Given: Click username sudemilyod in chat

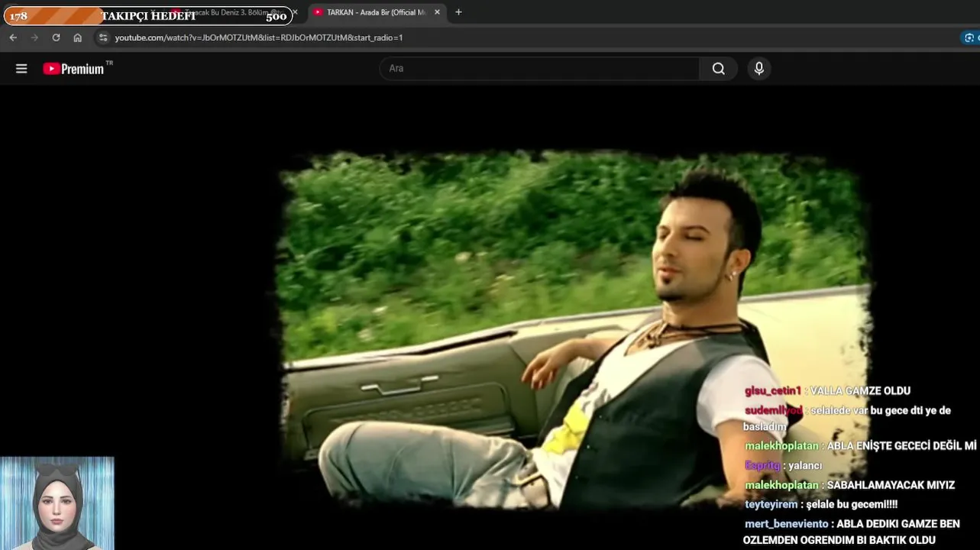Looking at the screenshot, I should (x=773, y=410).
